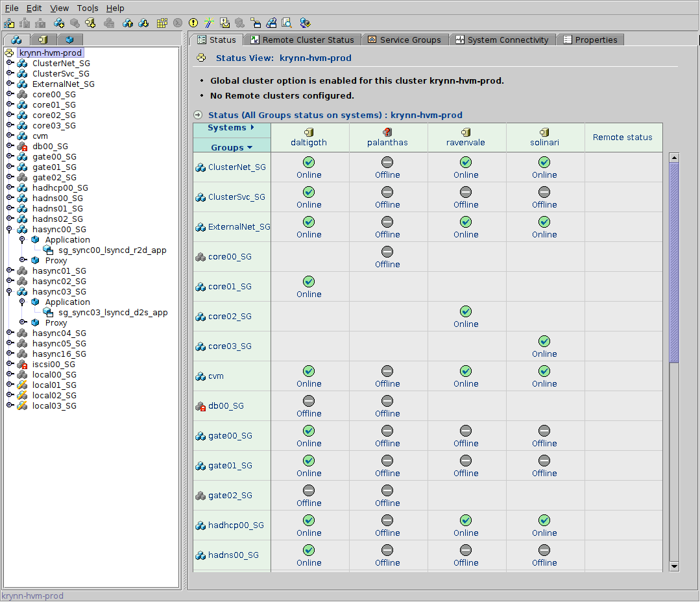This screenshot has height=602, width=700.
Task: Click the Online Service Group up-arrow icon
Action: (x=128, y=23)
